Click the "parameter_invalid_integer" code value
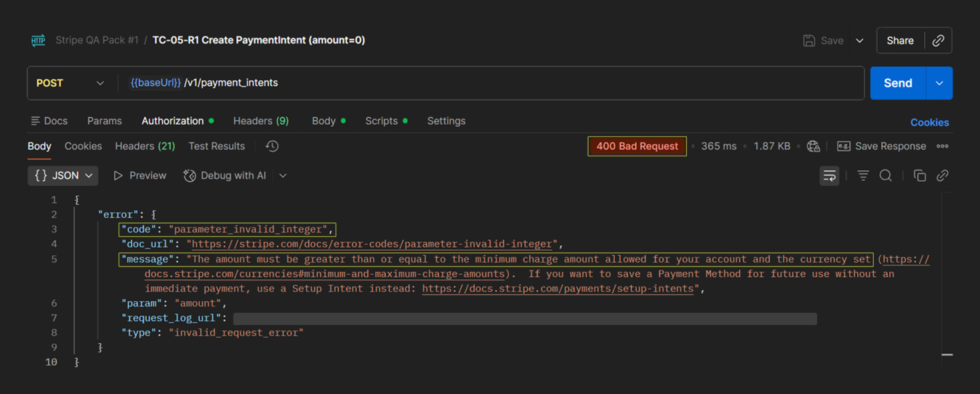The width and height of the screenshot is (980, 394). tap(248, 229)
